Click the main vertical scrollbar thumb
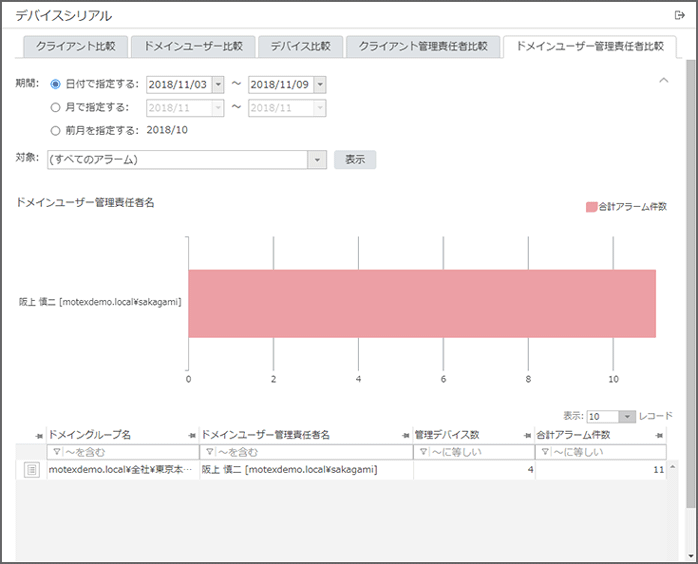Screen dimensions: 698x564 pyautogui.click(x=690, y=283)
